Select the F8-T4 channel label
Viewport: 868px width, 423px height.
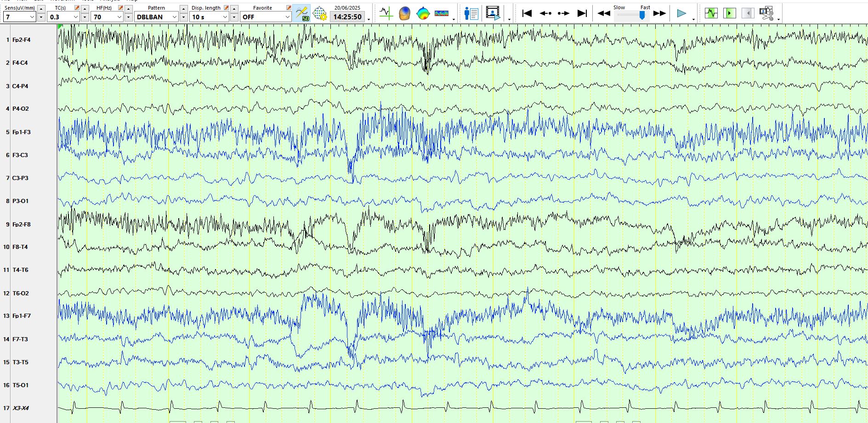pyautogui.click(x=20, y=247)
